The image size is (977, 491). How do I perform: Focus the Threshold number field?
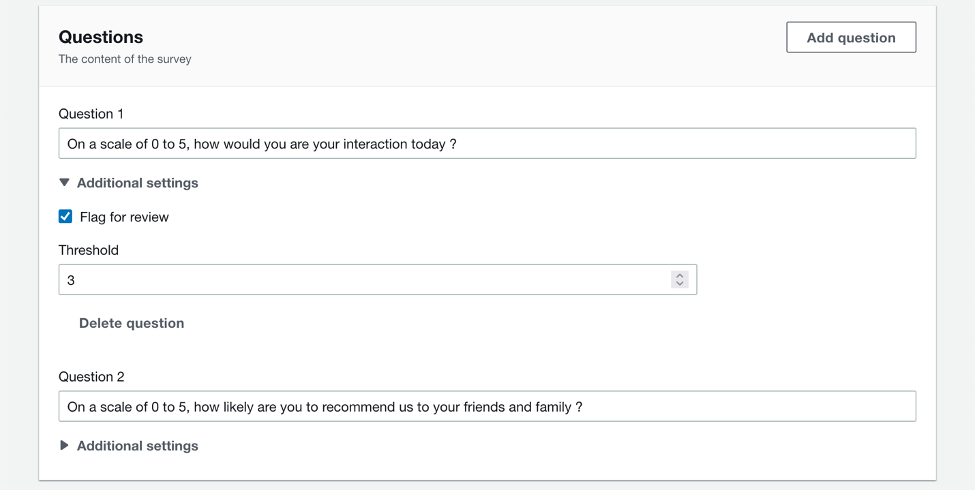[x=360, y=280]
